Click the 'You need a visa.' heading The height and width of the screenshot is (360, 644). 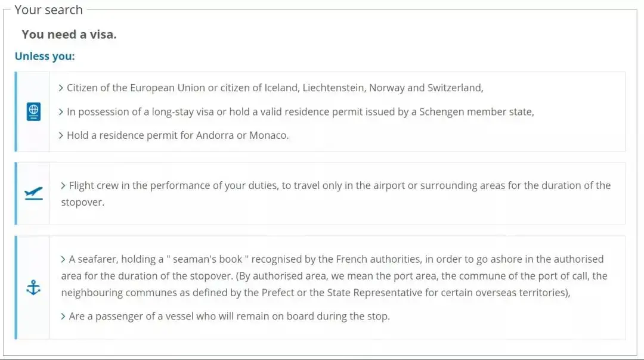point(69,35)
